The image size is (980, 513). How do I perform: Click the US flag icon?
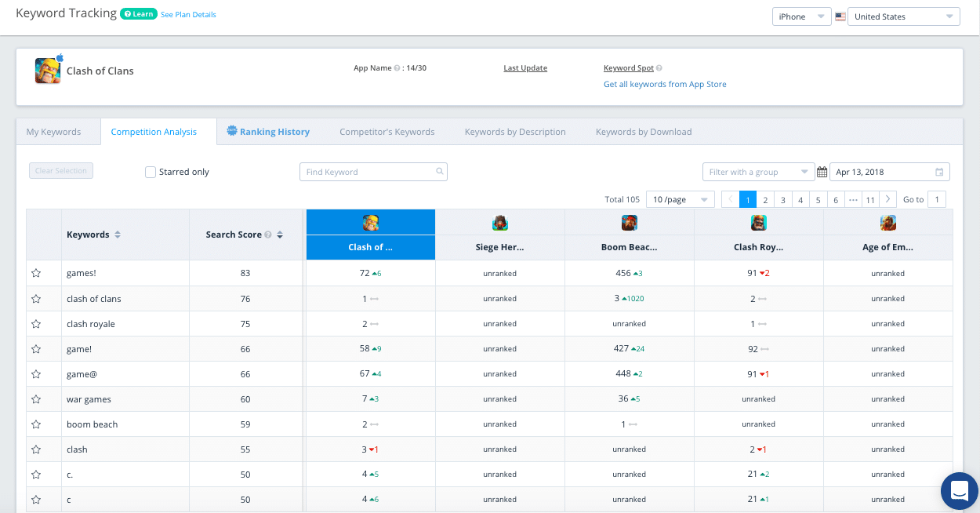(x=840, y=16)
